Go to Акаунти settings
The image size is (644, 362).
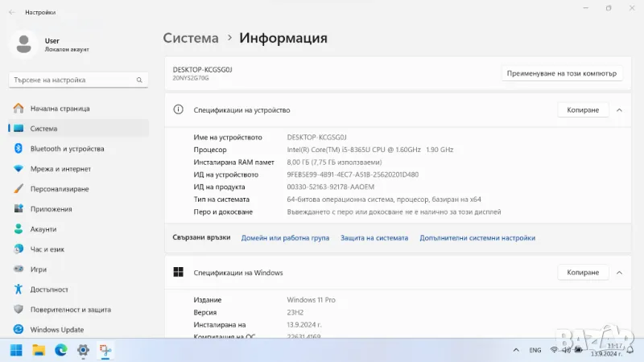pyautogui.click(x=43, y=229)
